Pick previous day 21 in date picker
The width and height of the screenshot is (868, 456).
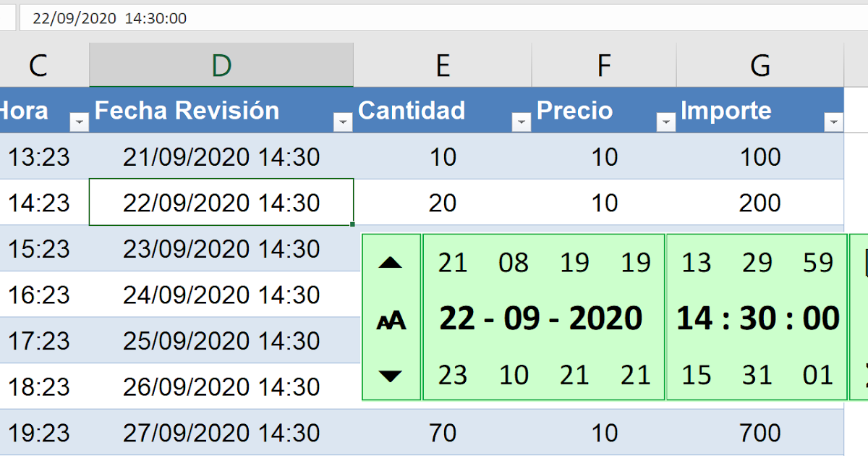[454, 263]
